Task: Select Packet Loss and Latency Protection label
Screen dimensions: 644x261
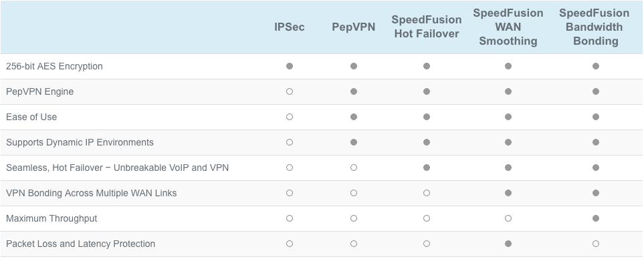Action: (80, 244)
